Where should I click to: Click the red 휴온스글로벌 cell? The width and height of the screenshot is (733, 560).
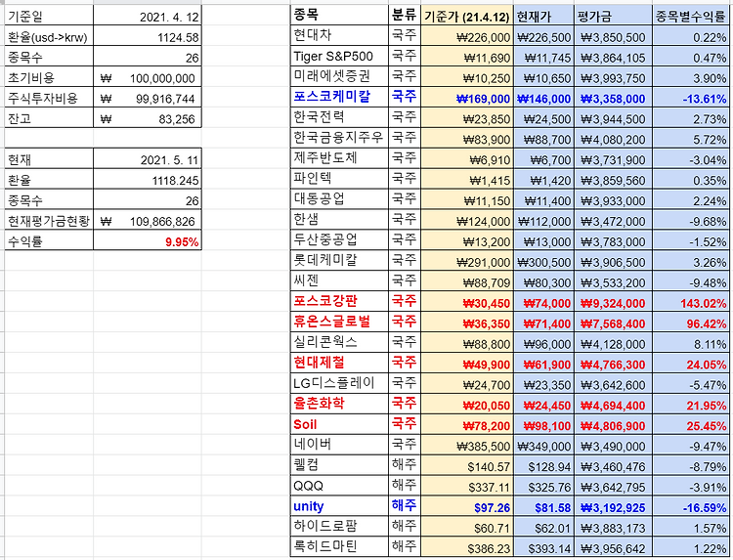click(339, 323)
